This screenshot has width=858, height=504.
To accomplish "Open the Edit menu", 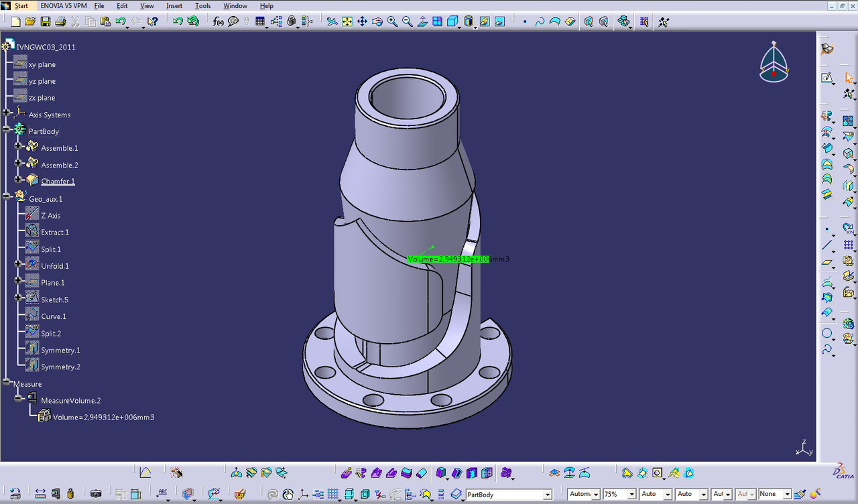I will (x=122, y=5).
